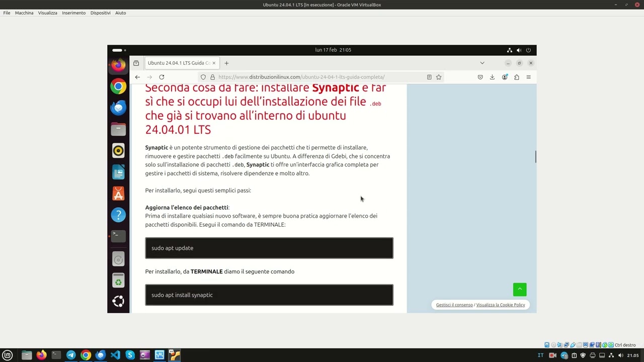Open a new Firefox tab
644x362 pixels.
click(x=226, y=63)
